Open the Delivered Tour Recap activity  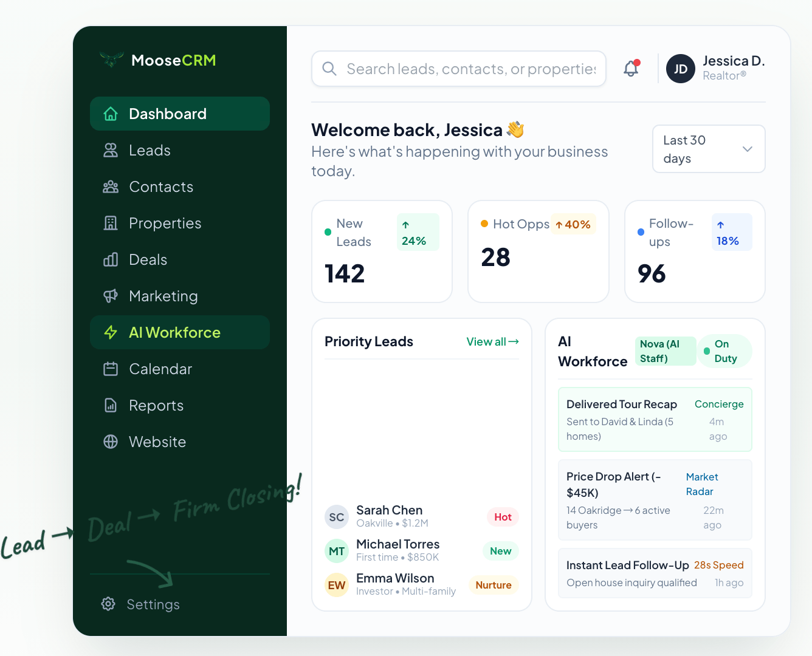655,419
